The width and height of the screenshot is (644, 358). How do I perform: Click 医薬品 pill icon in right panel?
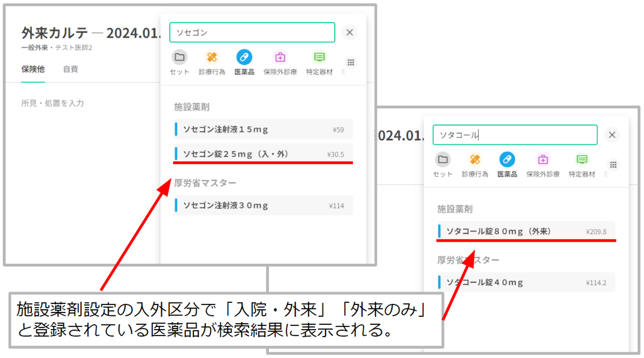click(507, 160)
